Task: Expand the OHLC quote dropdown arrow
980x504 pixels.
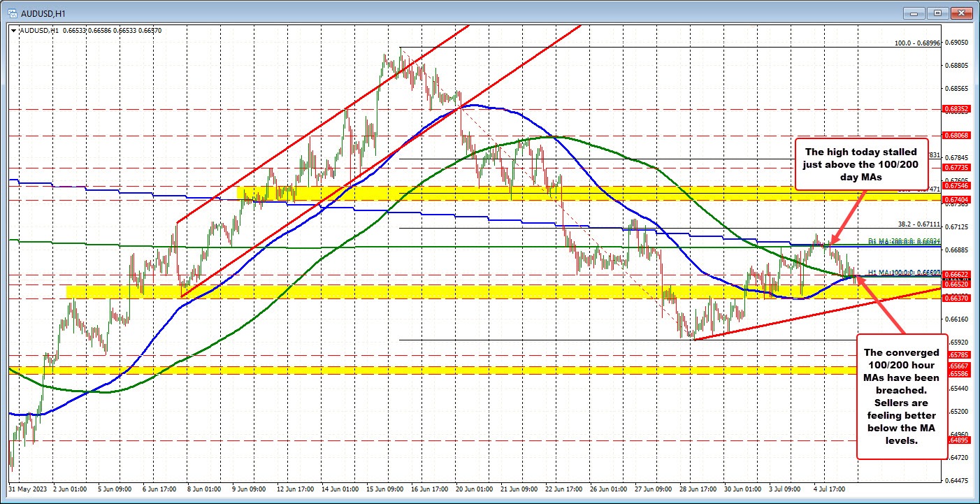Action: tap(13, 30)
